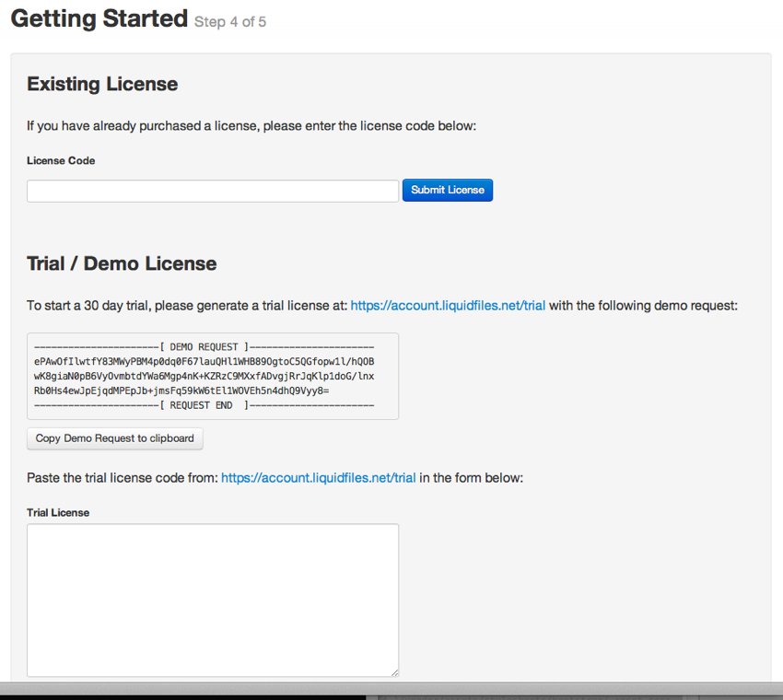Viewport: 783px width, 700px height.
Task: Click the License Code field label
Action: 61,160
